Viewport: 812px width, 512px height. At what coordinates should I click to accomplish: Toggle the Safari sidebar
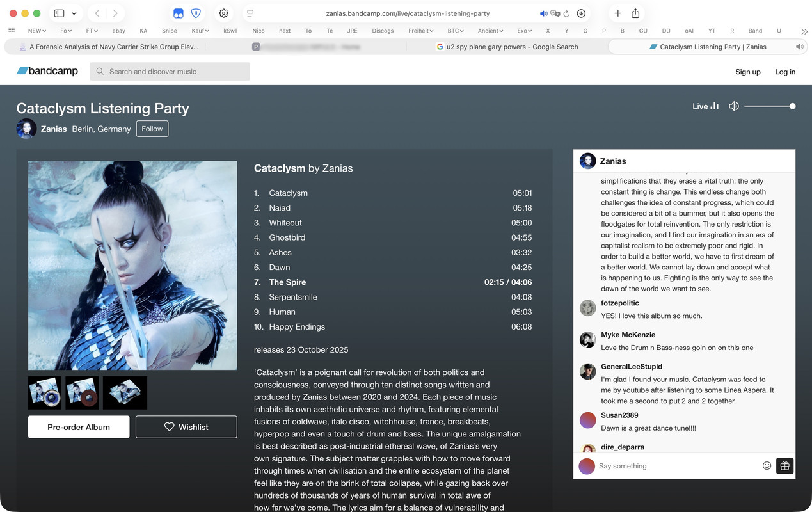pos(59,13)
